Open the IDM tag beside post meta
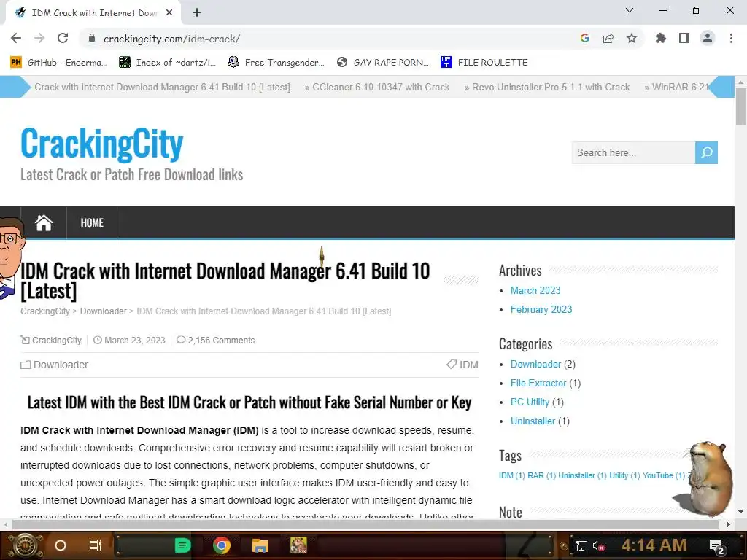Screen dimensions: 747x560 469,365
